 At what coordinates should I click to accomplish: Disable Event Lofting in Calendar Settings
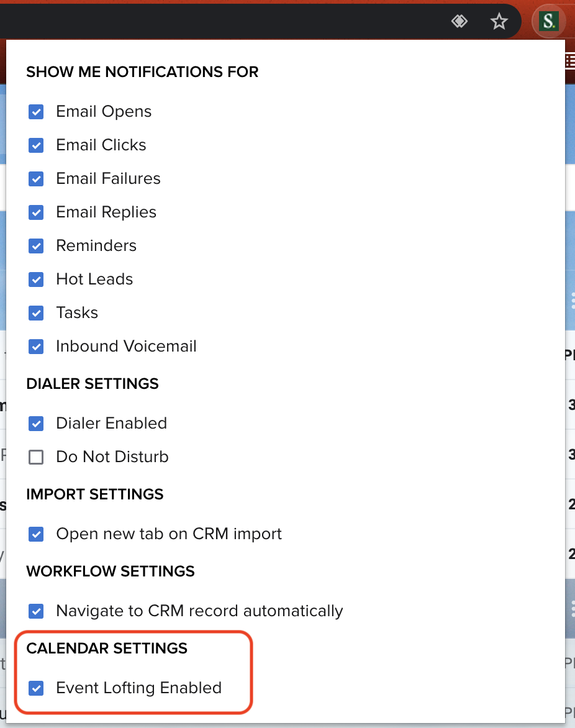pos(36,688)
